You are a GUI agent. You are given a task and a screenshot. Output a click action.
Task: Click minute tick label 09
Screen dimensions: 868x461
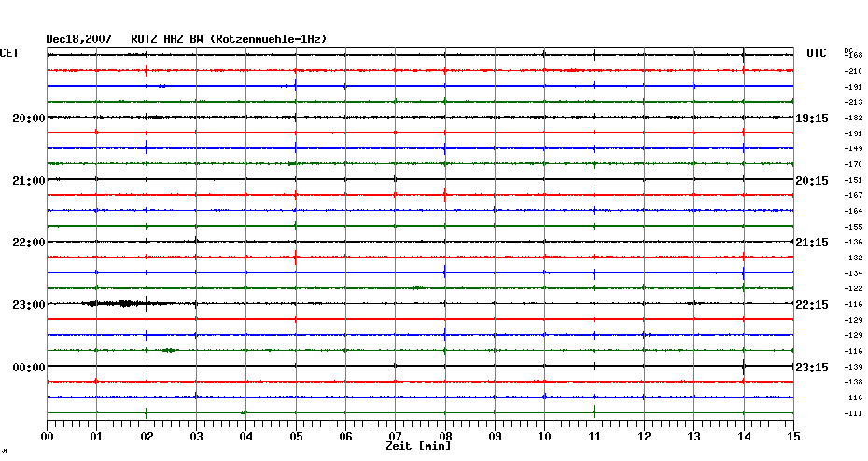coord(495,437)
